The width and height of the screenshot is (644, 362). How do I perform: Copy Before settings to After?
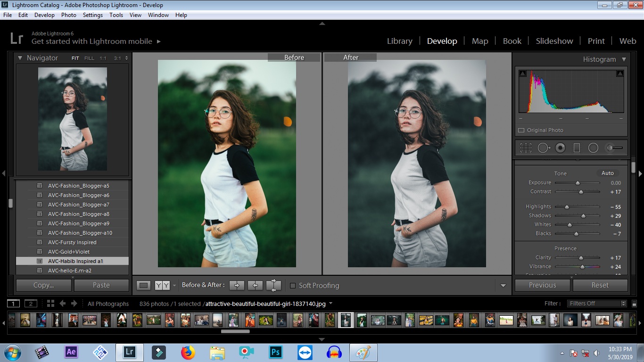pyautogui.click(x=237, y=285)
